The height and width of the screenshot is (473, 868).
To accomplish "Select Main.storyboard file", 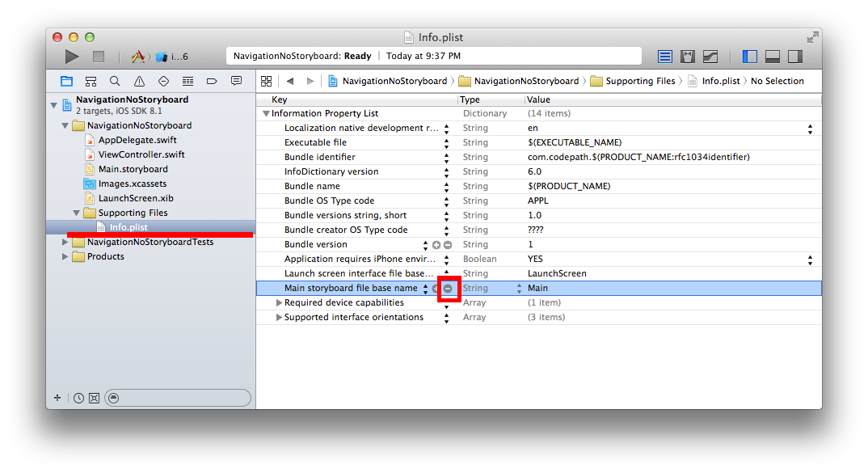I will point(133,169).
